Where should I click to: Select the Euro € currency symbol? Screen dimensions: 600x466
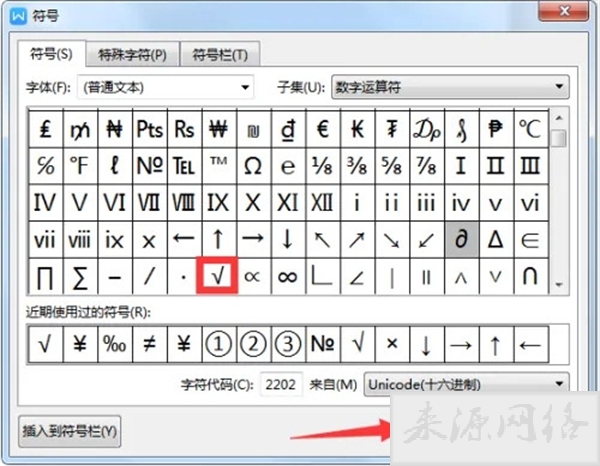pyautogui.click(x=323, y=129)
